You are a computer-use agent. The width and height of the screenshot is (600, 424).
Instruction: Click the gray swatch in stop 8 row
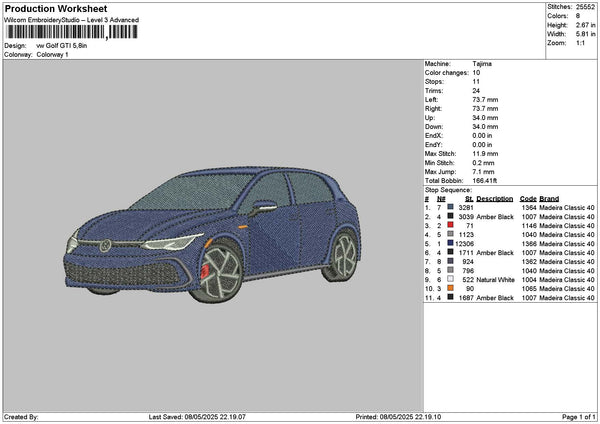[x=450, y=270]
